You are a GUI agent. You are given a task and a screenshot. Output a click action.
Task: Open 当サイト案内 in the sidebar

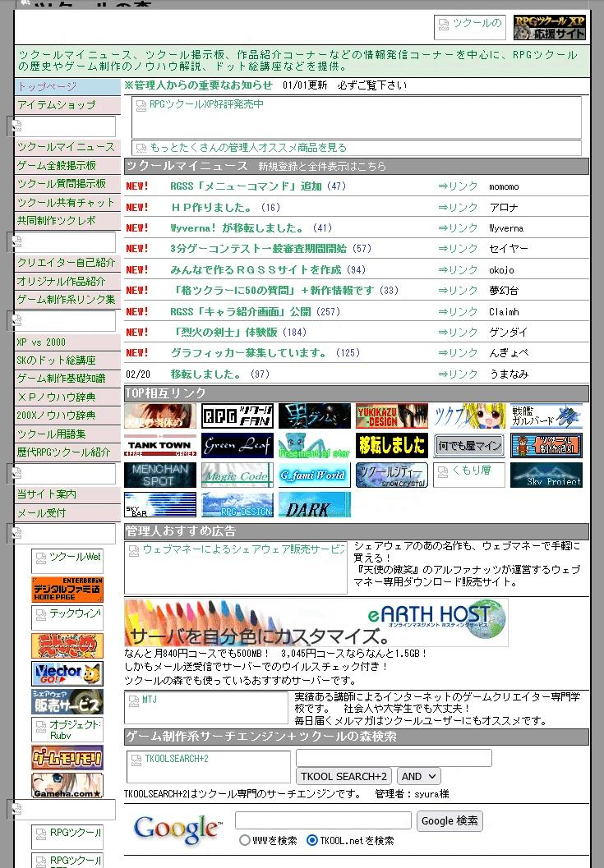point(47,494)
